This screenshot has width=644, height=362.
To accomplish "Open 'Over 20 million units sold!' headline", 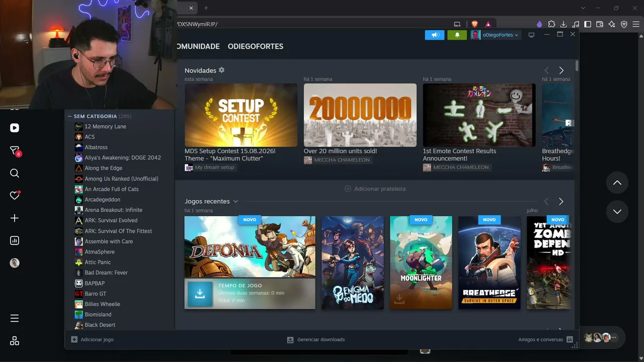I will pyautogui.click(x=340, y=151).
